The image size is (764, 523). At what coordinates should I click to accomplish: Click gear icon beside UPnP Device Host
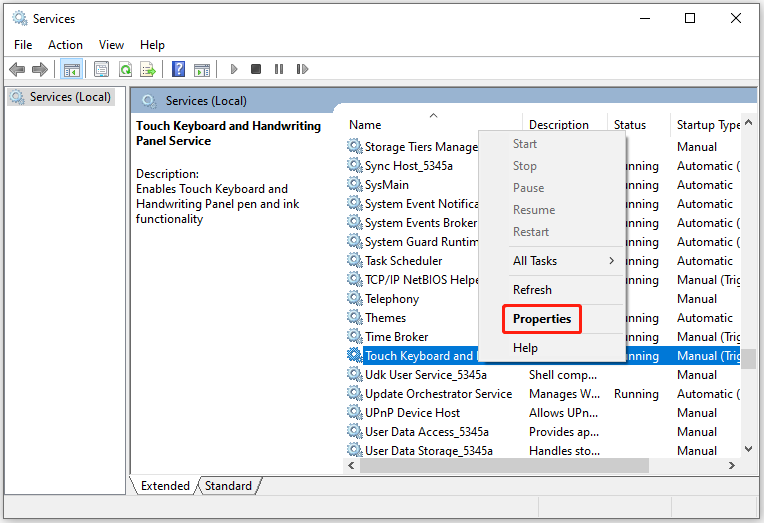[355, 412]
